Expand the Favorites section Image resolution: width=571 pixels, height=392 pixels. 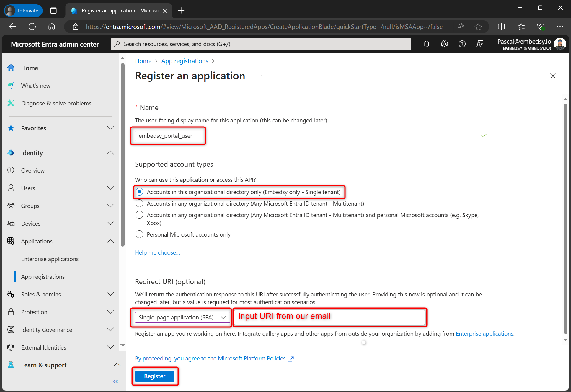coord(110,128)
